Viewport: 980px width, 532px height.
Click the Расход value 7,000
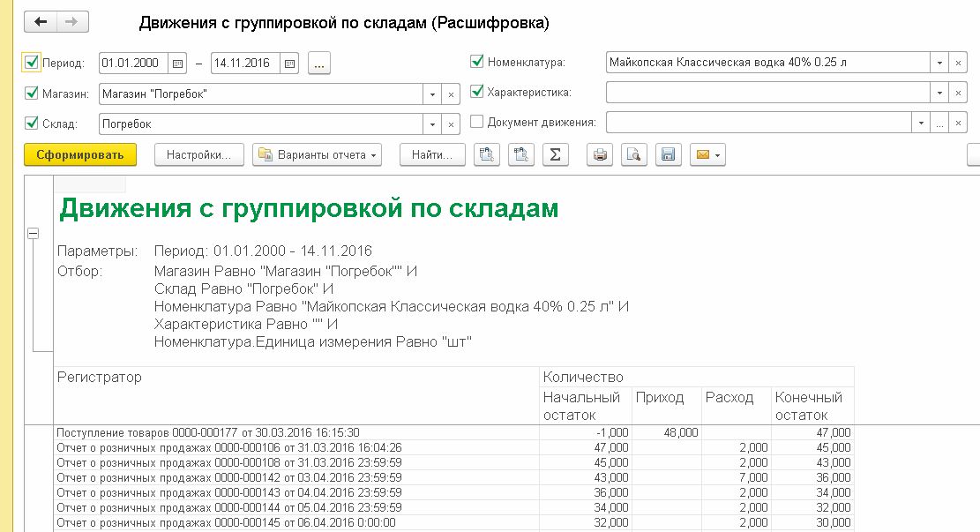click(x=753, y=477)
